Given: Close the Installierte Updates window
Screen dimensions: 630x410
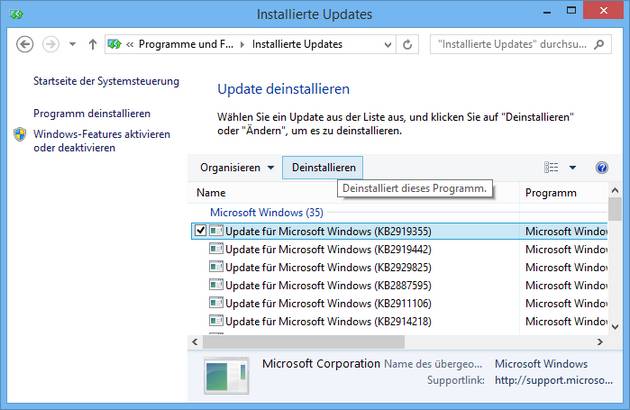Looking at the screenshot, I should click(x=603, y=10).
